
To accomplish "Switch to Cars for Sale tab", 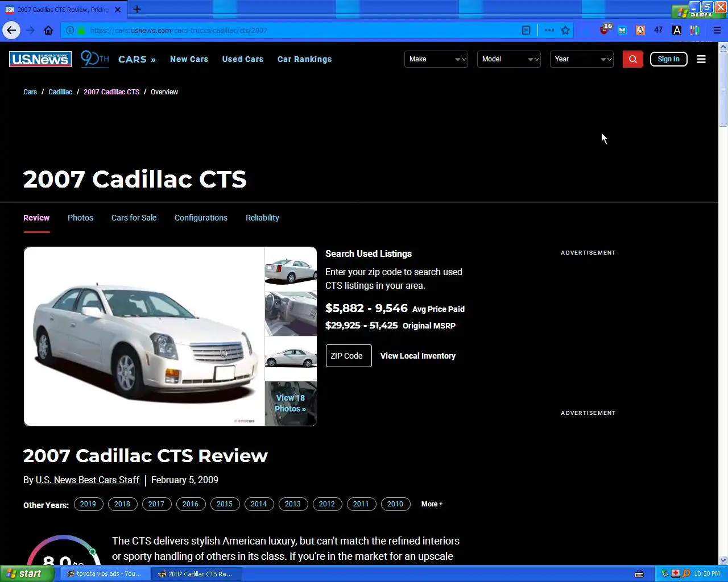I will coord(134,218).
